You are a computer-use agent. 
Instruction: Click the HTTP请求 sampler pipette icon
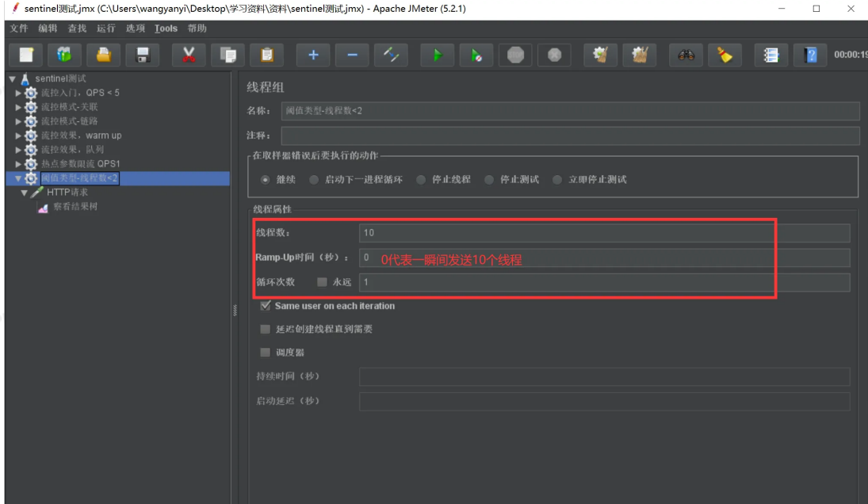coord(37,192)
